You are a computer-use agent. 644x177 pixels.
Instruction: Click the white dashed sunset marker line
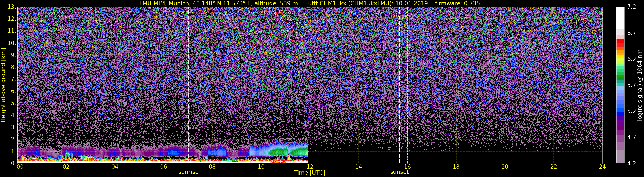tap(399, 85)
